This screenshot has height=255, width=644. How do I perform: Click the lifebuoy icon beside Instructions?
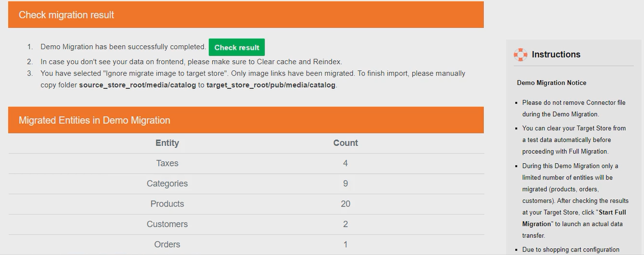pos(521,55)
